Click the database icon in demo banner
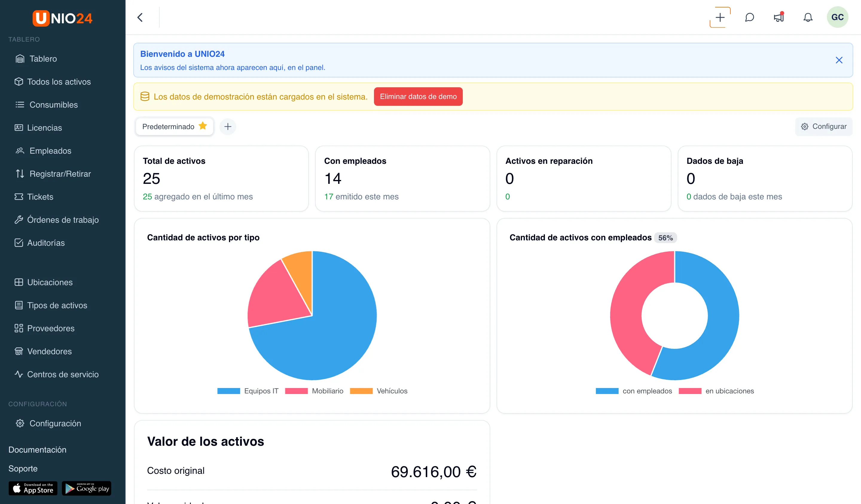The height and width of the screenshot is (504, 861). click(145, 97)
